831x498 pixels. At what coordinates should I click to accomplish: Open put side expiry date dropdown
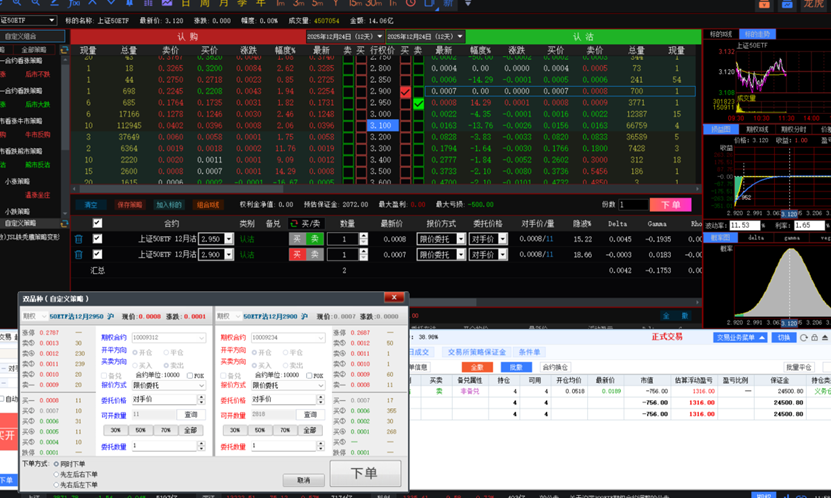coord(459,37)
